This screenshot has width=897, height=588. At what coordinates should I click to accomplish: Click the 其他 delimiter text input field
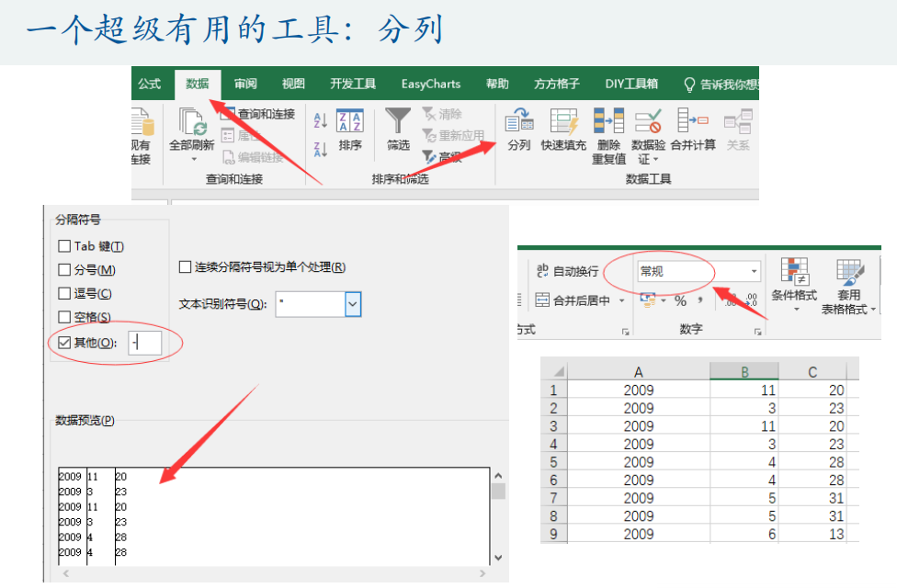pos(145,343)
